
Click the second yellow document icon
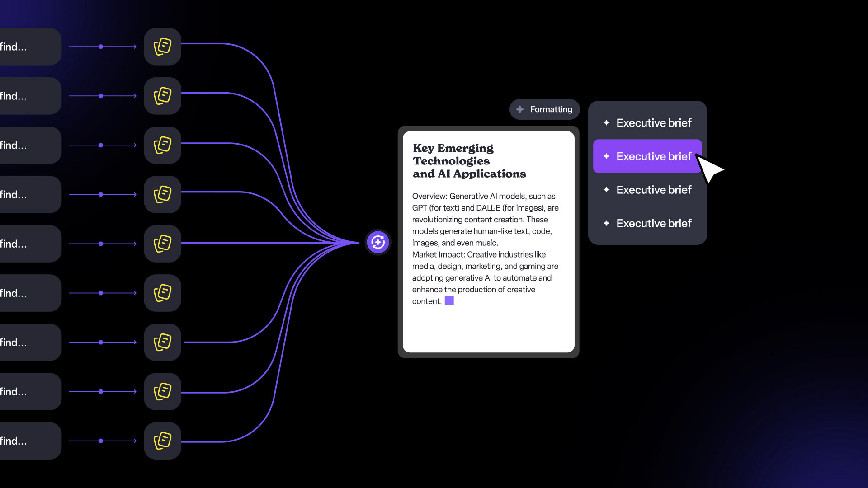point(162,96)
